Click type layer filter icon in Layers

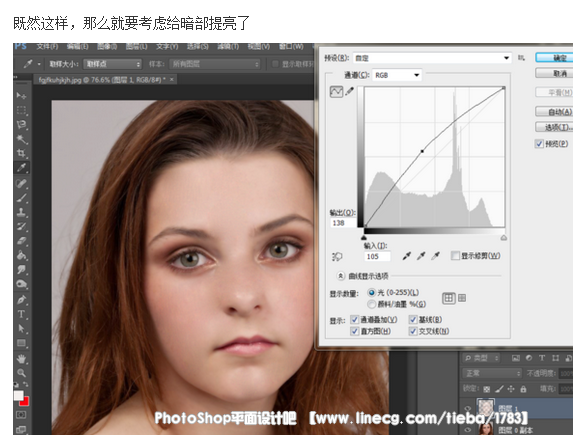coord(542,358)
